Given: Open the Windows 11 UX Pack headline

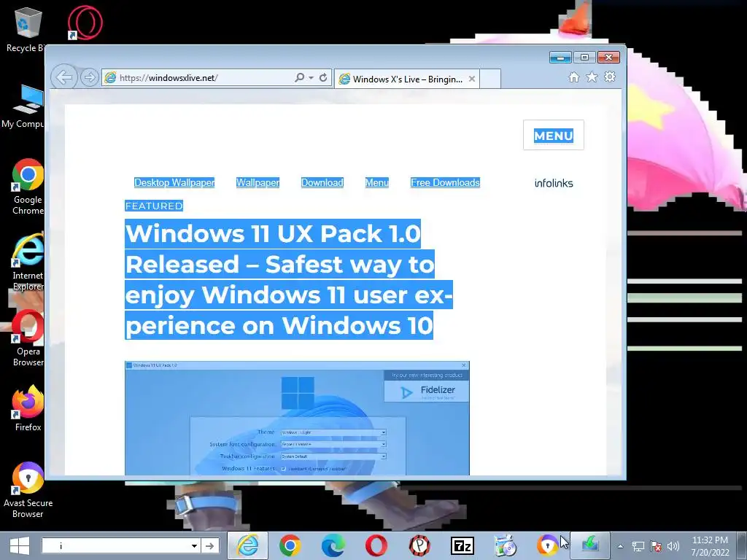Looking at the screenshot, I should 289,279.
